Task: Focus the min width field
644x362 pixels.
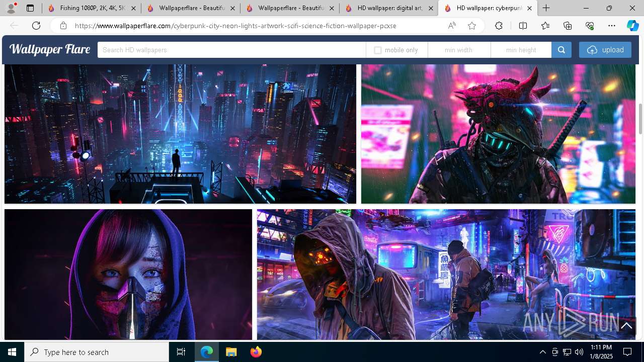Action: (459, 50)
